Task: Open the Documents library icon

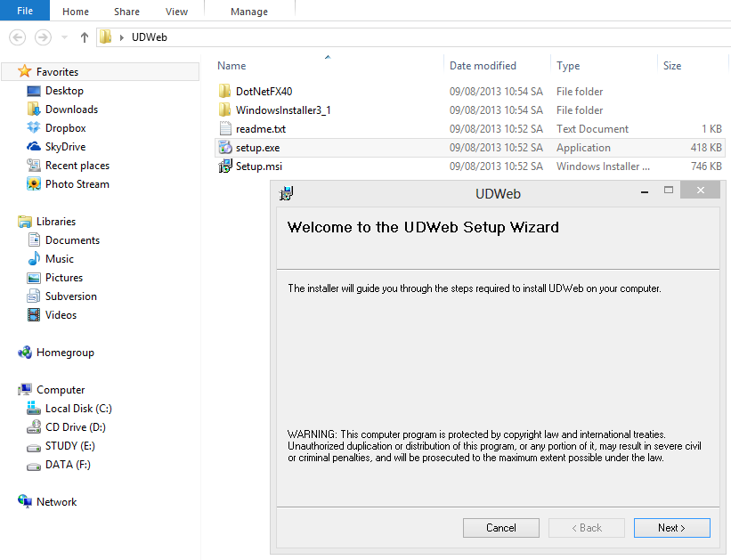Action: point(34,239)
